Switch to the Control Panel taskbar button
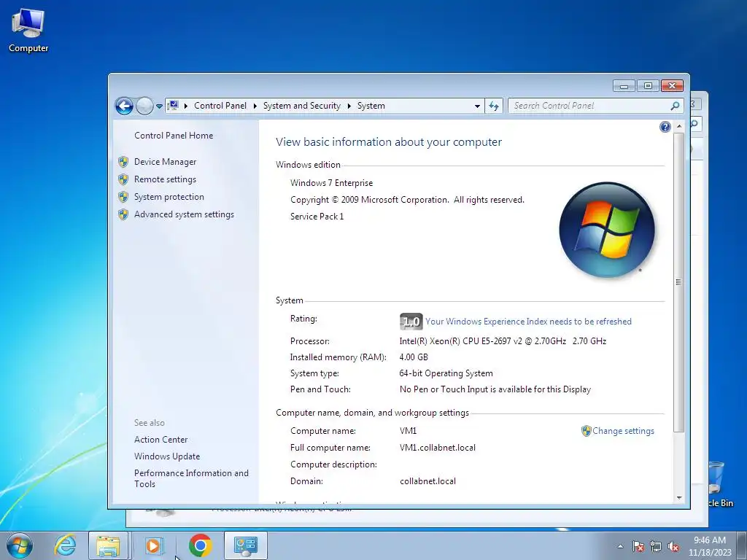This screenshot has width=747, height=560. (245, 545)
